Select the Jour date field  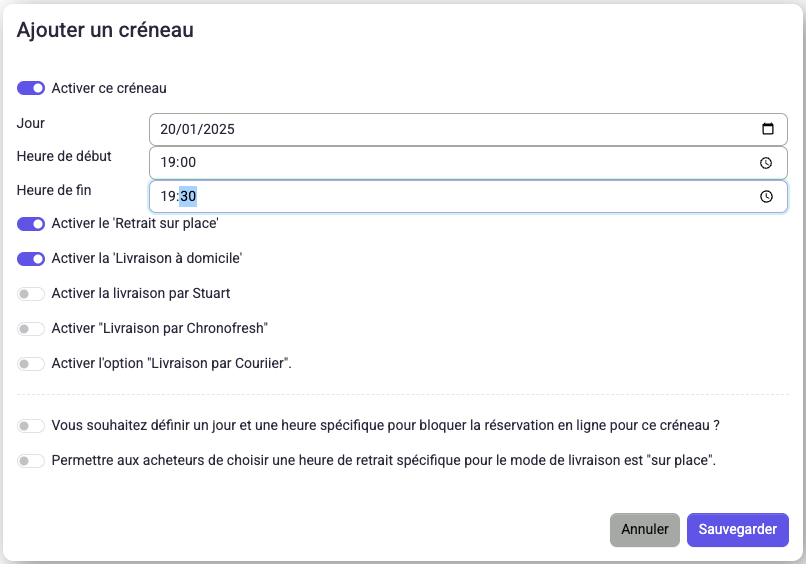click(468, 129)
